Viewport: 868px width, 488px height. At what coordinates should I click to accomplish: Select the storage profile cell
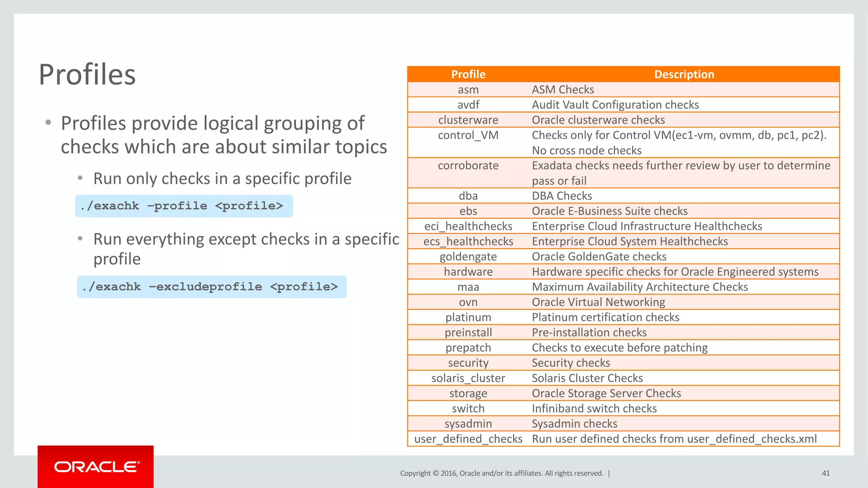pos(468,393)
